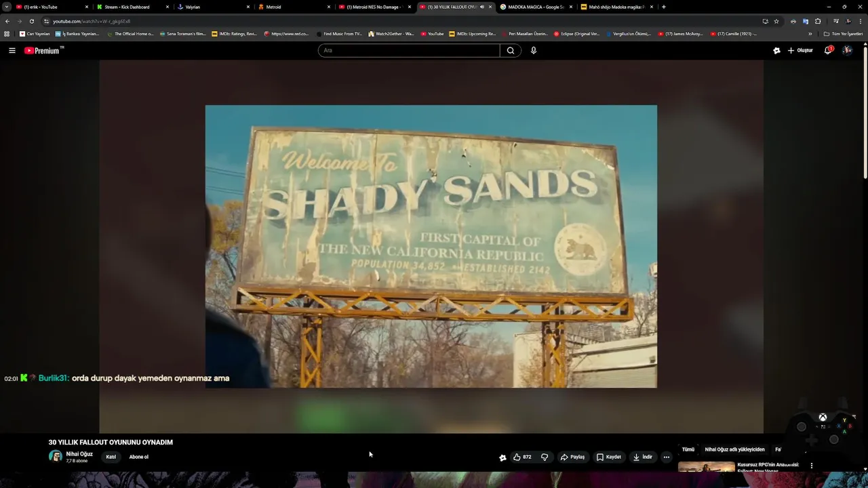Open Can Yayınları bookmark
Screen dimensions: 868x488
click(x=35, y=34)
